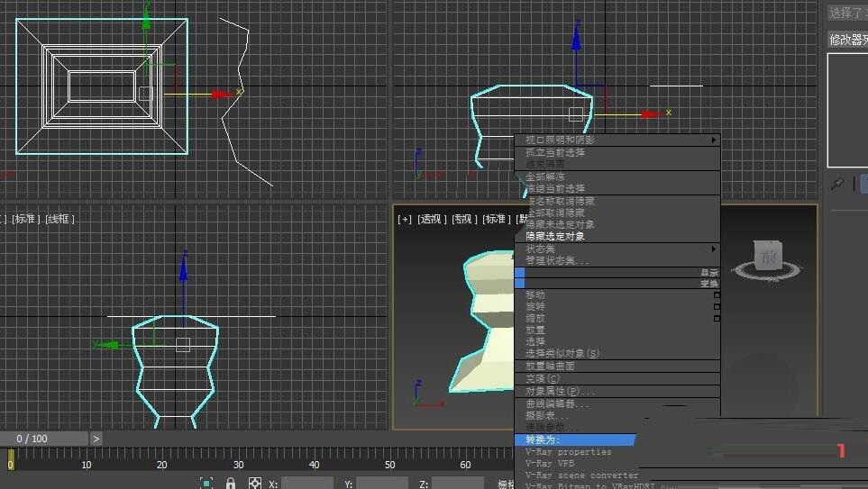
Task: Choose 选择类似对象(S) menu entry
Action: click(x=562, y=354)
